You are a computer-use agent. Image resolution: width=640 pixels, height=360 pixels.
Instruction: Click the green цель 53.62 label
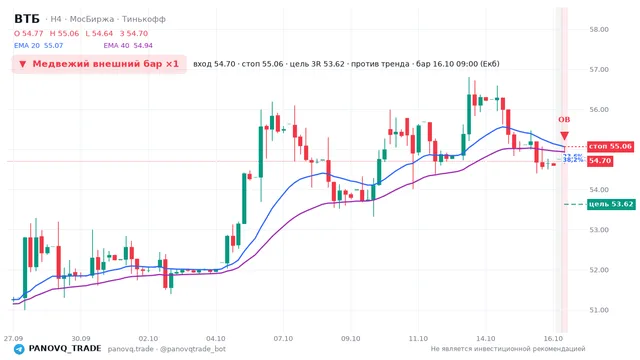tap(611, 204)
